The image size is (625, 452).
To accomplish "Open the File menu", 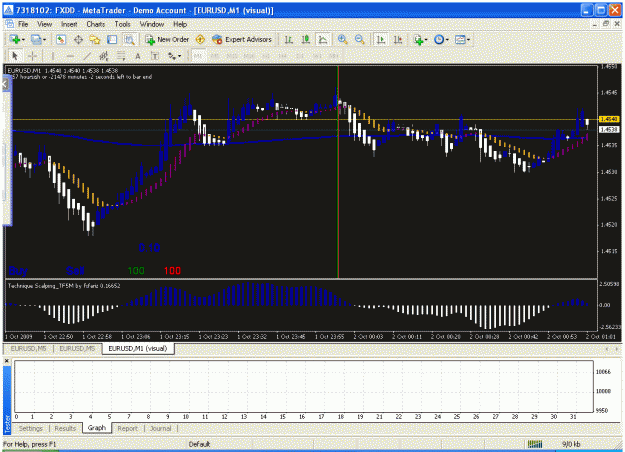I will point(23,24).
